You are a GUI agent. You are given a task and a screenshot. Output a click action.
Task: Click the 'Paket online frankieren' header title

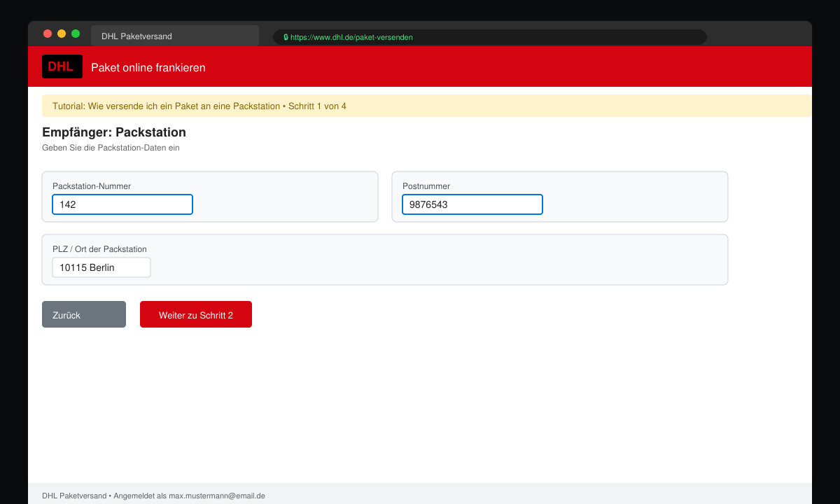click(x=148, y=67)
